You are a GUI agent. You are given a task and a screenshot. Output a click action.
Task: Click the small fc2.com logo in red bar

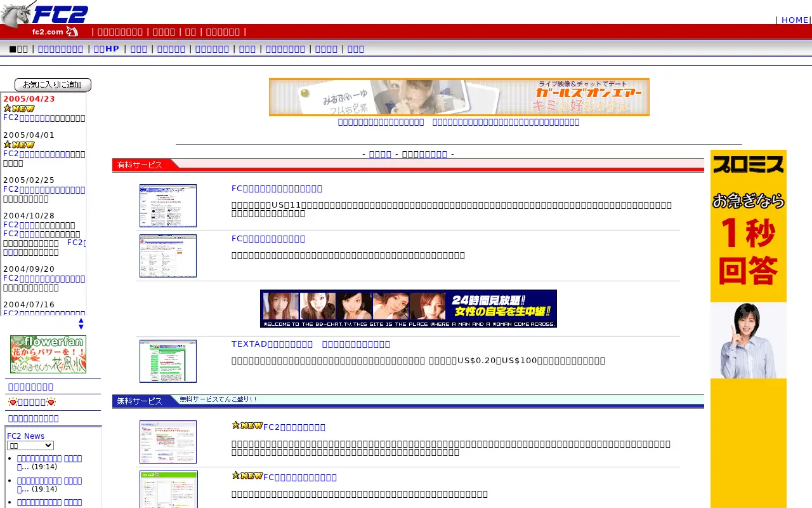click(55, 31)
